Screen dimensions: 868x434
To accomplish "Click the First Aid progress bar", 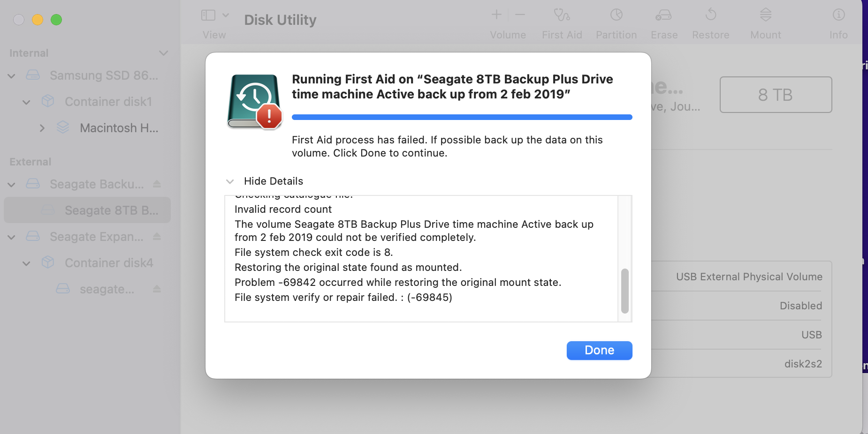I will tap(462, 117).
